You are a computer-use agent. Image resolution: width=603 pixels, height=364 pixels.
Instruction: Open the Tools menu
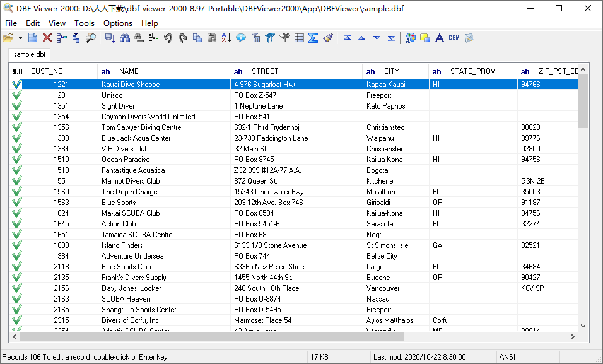click(x=84, y=23)
